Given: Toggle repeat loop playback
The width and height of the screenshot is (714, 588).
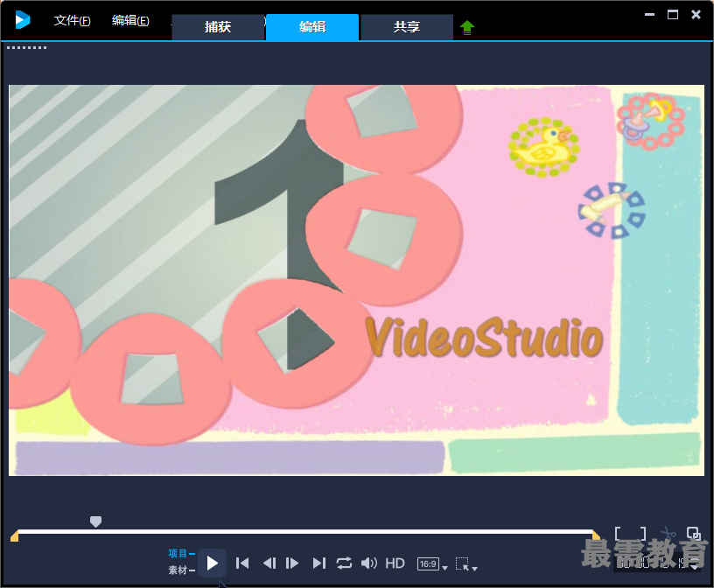Looking at the screenshot, I should pos(344,563).
